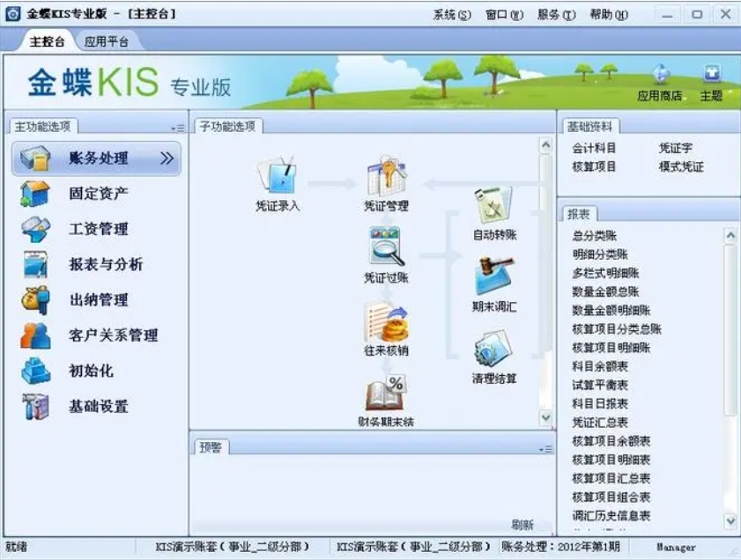
Task: Click the Manager user in status bar
Action: pyautogui.click(x=676, y=548)
